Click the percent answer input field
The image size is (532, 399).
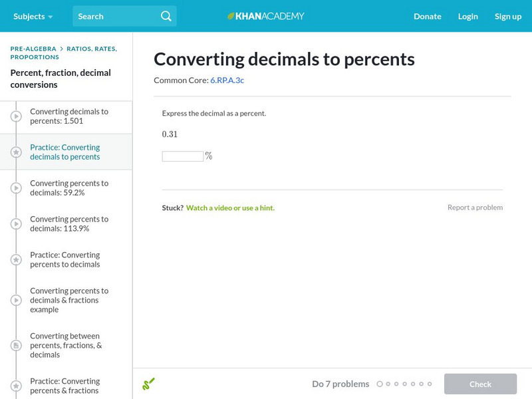182,155
